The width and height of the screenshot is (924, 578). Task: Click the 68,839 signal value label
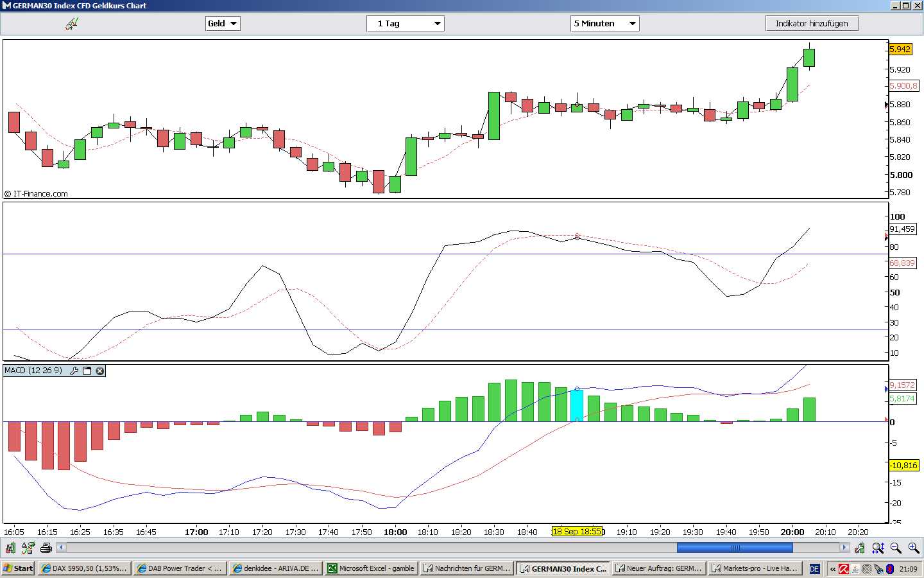902,263
